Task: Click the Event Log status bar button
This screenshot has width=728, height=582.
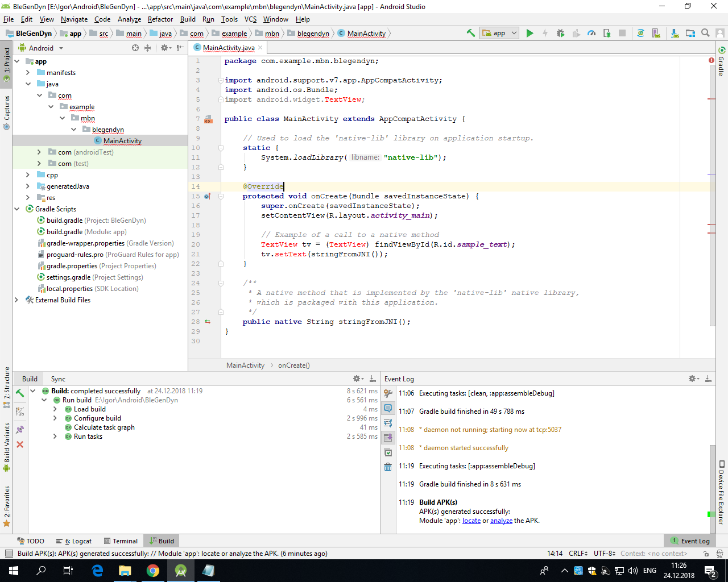Action: tap(690, 541)
